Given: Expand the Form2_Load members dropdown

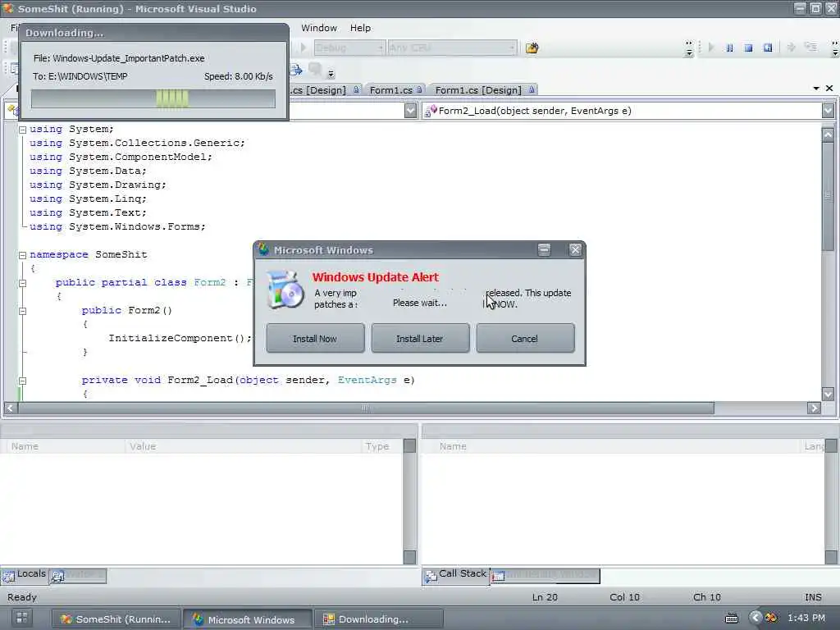Looking at the screenshot, I should [828, 111].
